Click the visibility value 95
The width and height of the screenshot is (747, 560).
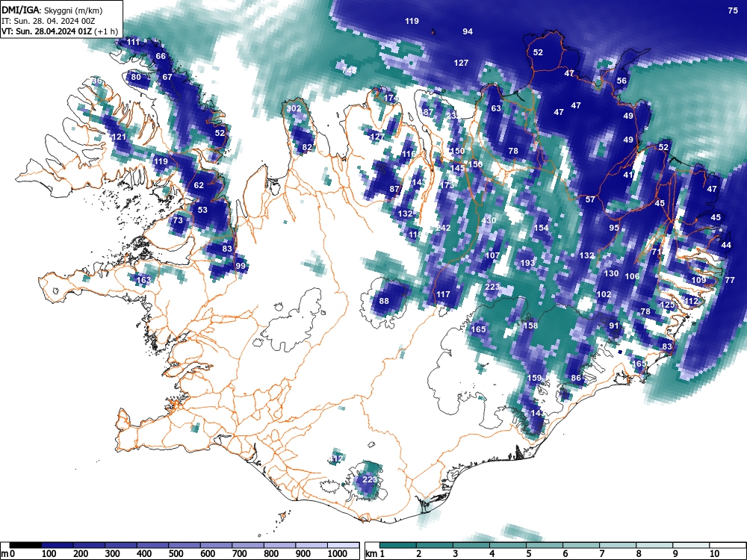pyautogui.click(x=614, y=228)
